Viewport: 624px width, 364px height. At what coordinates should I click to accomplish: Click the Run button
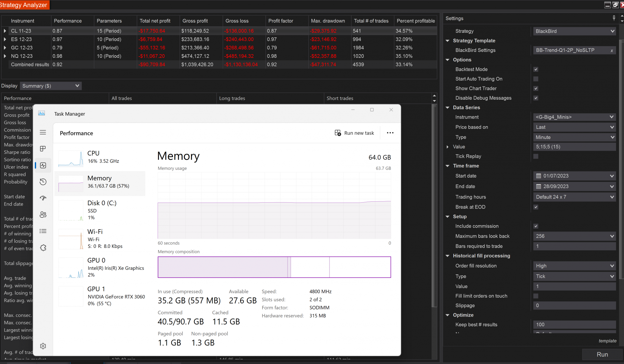click(x=602, y=355)
